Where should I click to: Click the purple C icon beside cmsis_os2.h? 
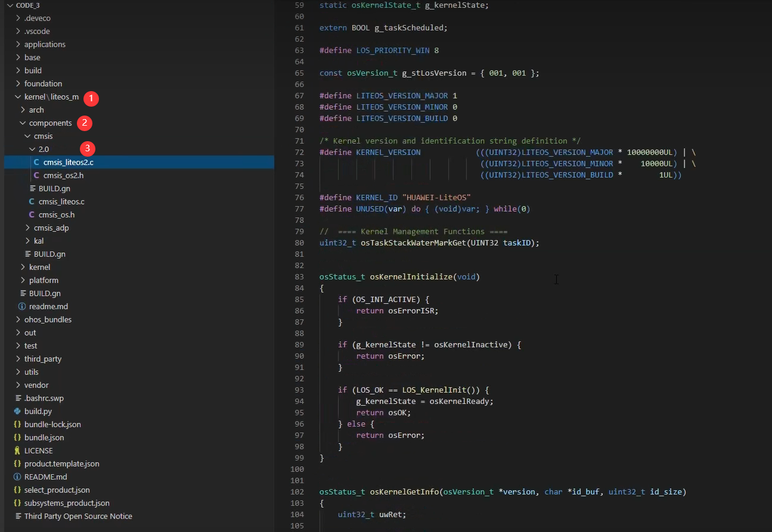point(36,175)
